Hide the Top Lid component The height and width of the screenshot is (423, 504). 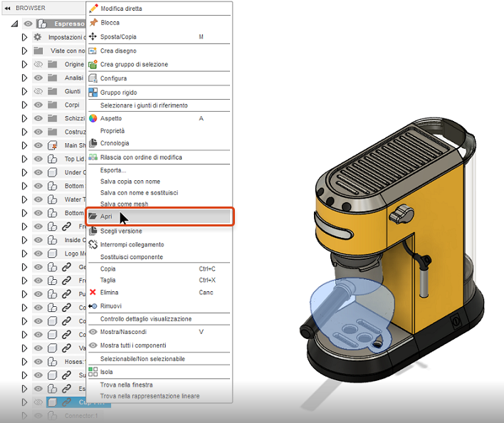coord(38,159)
